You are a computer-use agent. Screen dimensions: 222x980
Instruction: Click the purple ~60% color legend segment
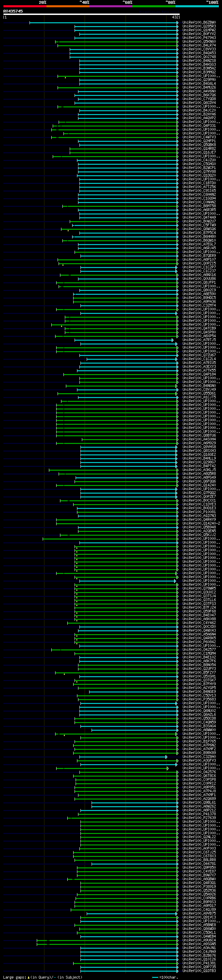point(111,6)
